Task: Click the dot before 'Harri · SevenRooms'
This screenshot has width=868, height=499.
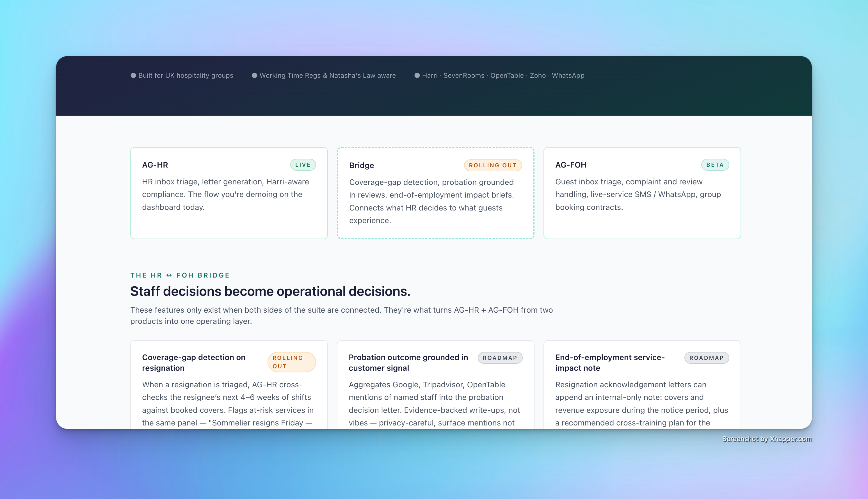Action: click(417, 75)
